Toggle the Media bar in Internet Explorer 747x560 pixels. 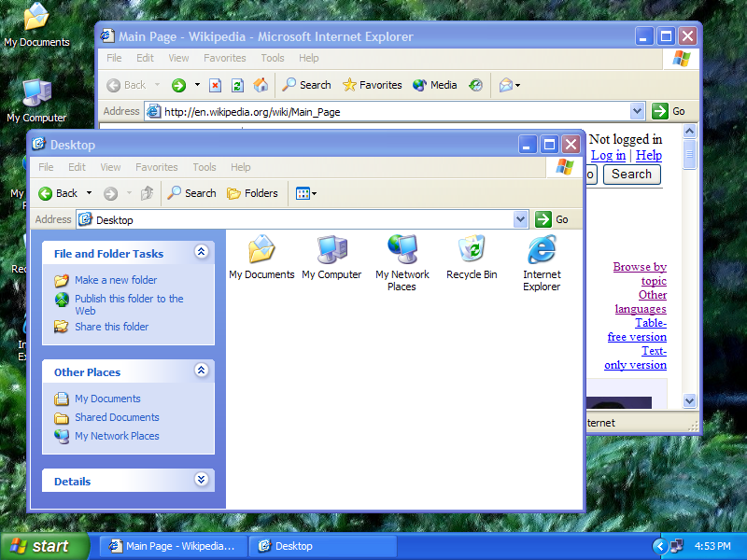(434, 85)
